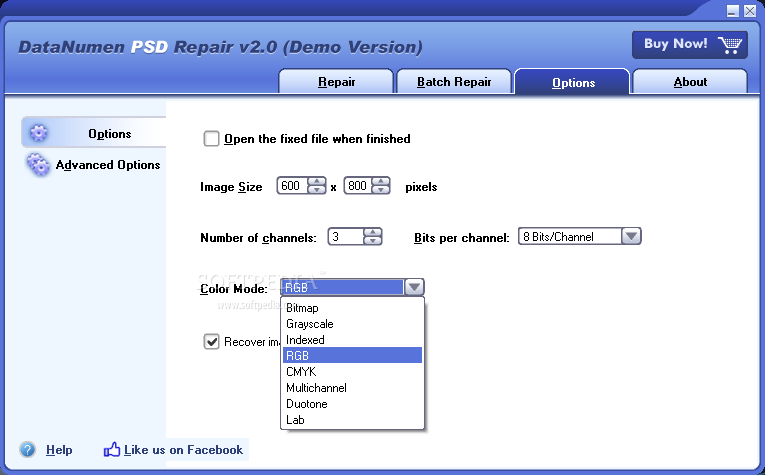Close the PSD Repair window

(750, 11)
